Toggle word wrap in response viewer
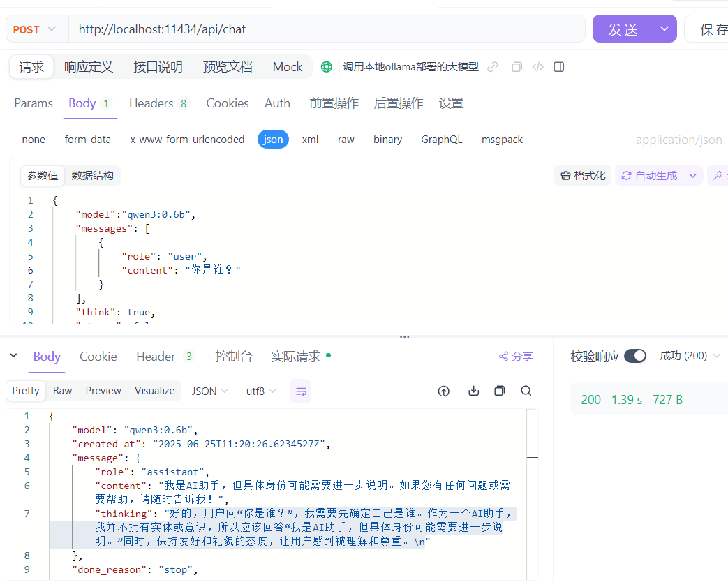Screen dimensions: 728x582 [301, 391]
